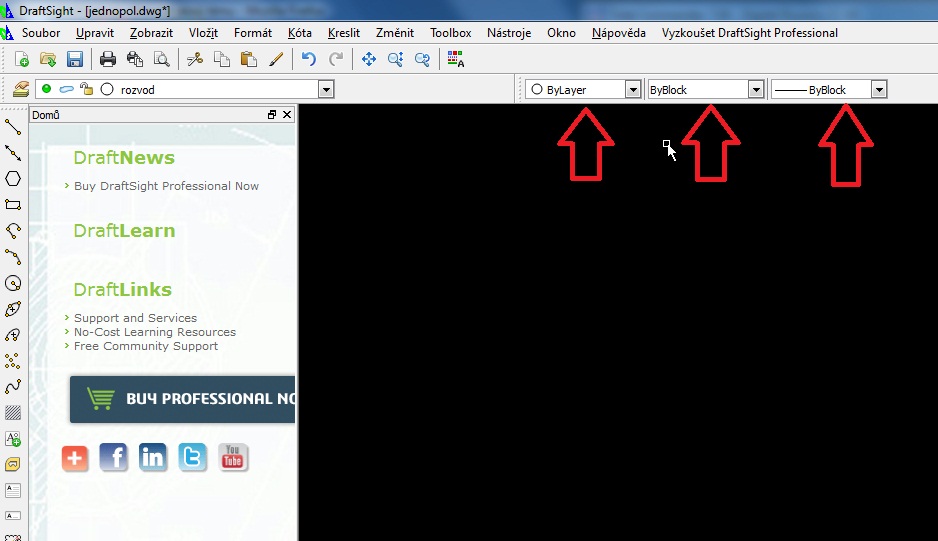The image size is (938, 541).
Task: Click the Cut scissors icon
Action: [x=195, y=59]
